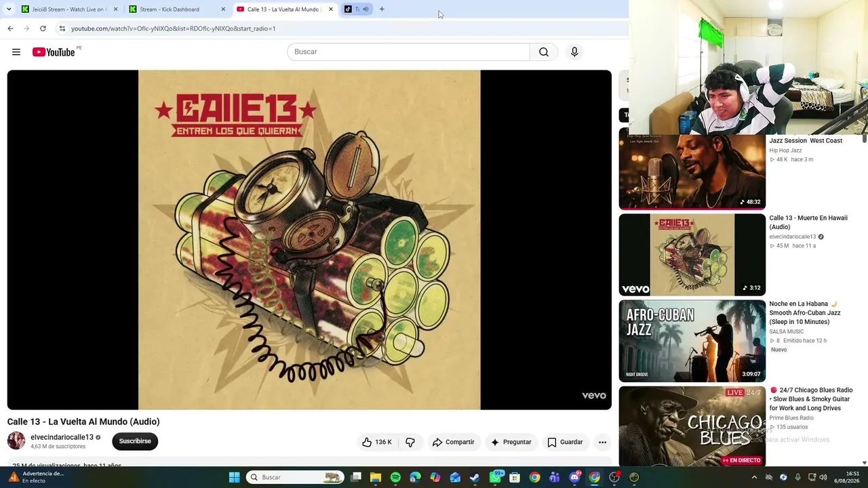The image size is (868, 488).
Task: Open Copilot from the taskbar
Action: 435,477
